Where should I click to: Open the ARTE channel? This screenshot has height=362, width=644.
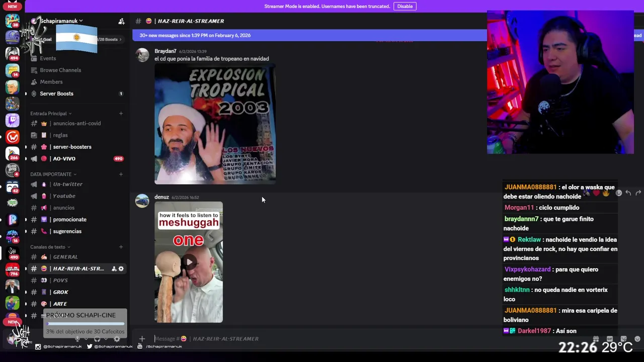pos(75,304)
